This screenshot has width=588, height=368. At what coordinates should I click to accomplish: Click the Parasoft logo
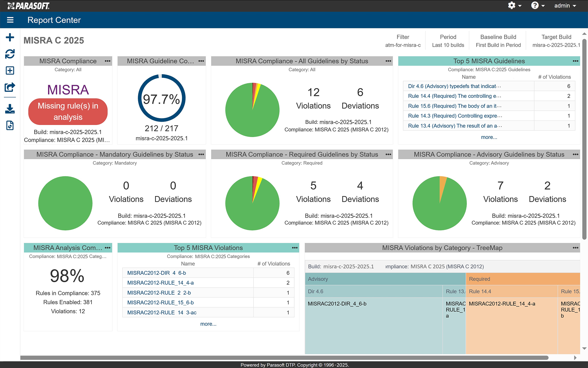pyautogui.click(x=28, y=6)
